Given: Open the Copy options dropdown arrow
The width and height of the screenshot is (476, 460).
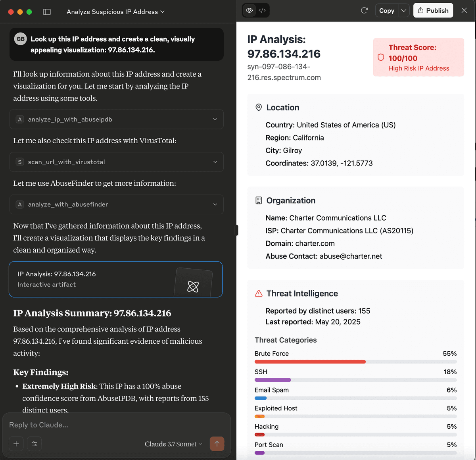Looking at the screenshot, I should (404, 11).
